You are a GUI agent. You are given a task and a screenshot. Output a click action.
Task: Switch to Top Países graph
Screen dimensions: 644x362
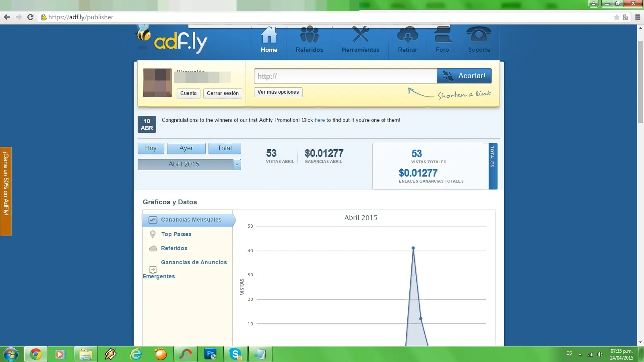tap(176, 234)
